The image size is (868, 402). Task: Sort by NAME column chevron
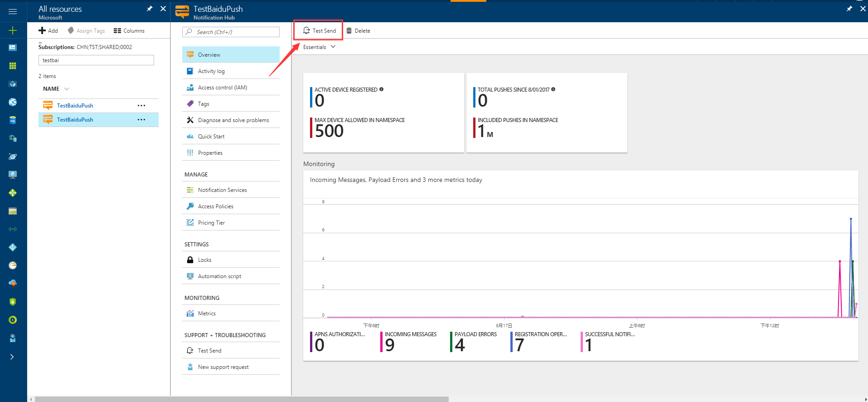67,89
